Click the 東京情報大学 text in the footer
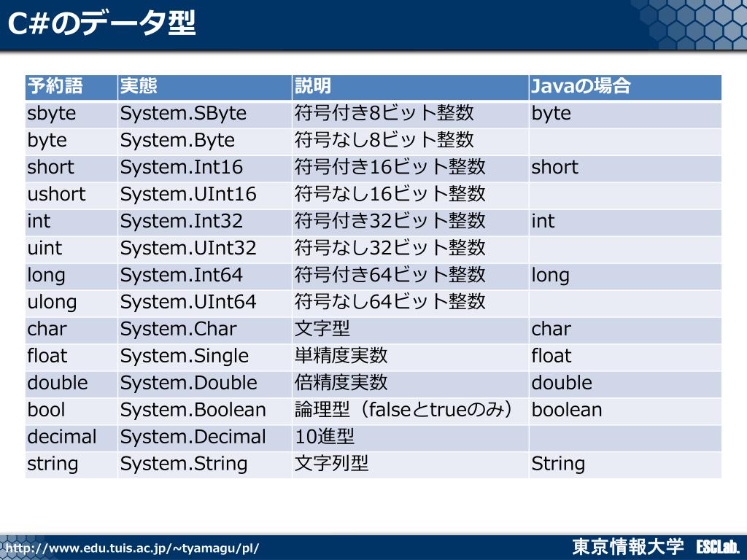Screen dimensions: 747x560 (627, 547)
